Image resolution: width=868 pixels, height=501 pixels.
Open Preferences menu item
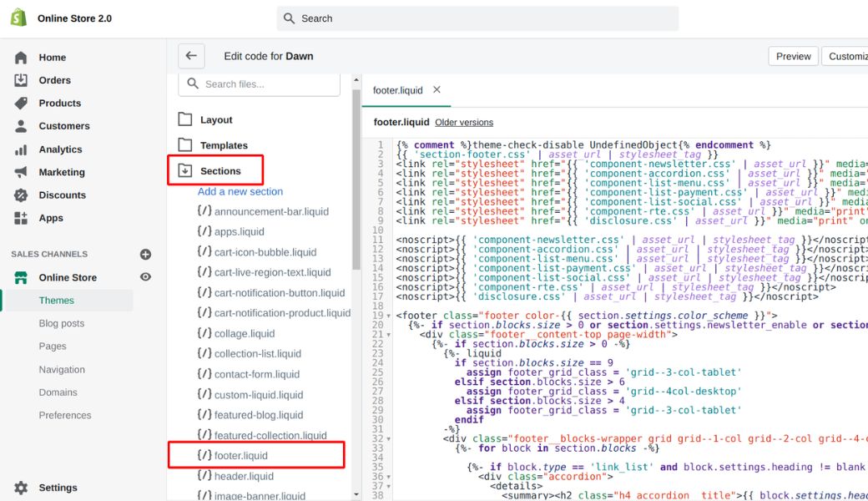(x=65, y=415)
